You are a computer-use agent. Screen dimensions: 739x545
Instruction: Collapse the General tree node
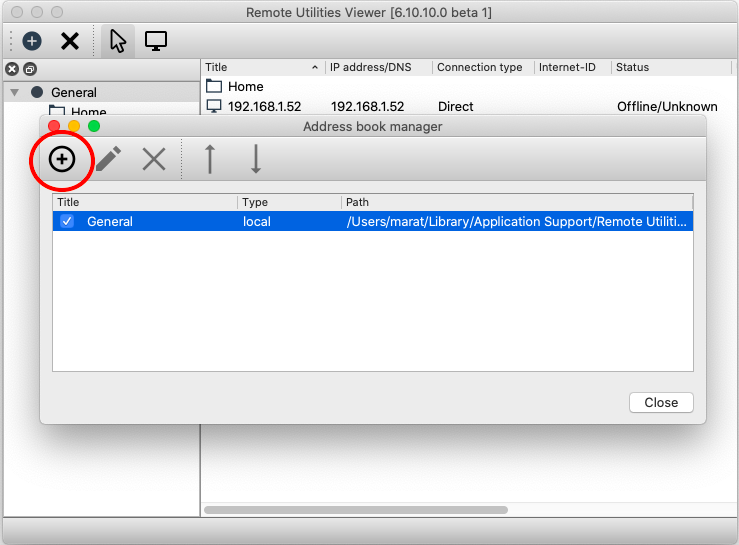click(15, 92)
